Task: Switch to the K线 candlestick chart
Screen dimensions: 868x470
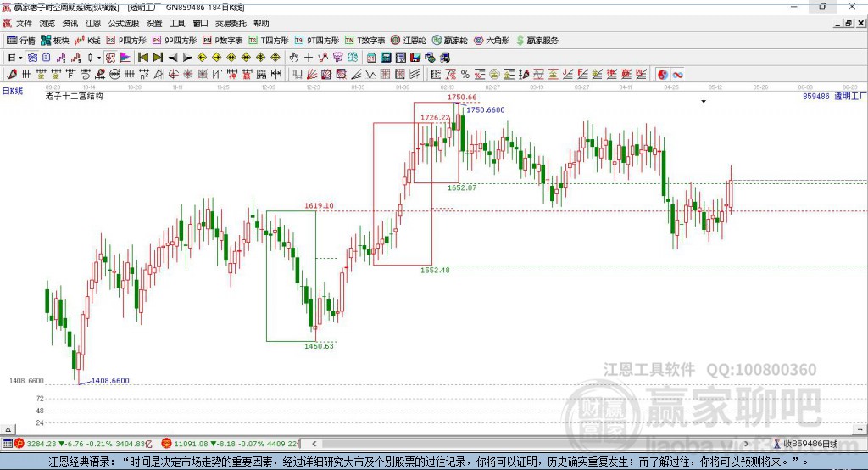Action: point(87,41)
